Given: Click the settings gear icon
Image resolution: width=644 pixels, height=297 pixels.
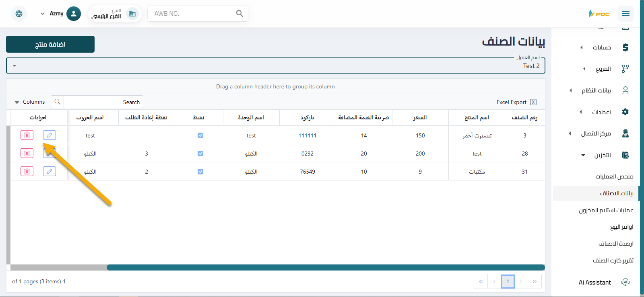Looking at the screenshot, I should pos(625,112).
